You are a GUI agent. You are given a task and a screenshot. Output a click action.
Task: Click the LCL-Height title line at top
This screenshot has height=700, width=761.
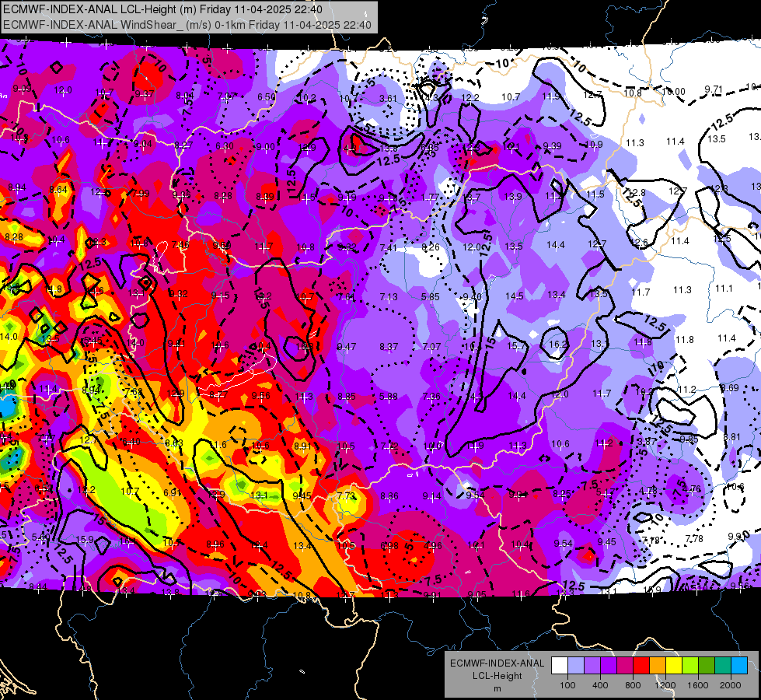165,9
